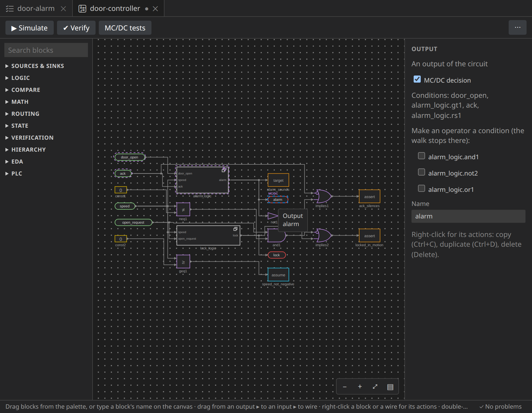Select the assume speed_not_negative block

click(x=278, y=275)
